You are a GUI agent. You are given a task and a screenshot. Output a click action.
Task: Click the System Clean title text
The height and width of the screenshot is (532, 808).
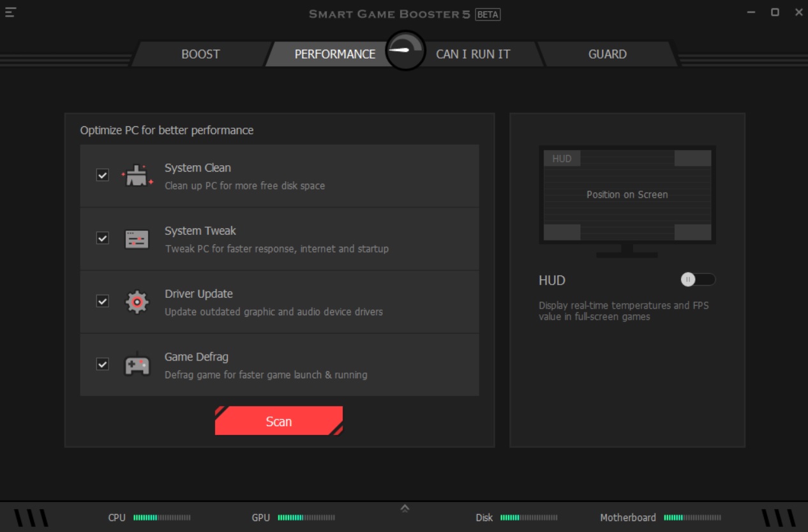pyautogui.click(x=198, y=168)
